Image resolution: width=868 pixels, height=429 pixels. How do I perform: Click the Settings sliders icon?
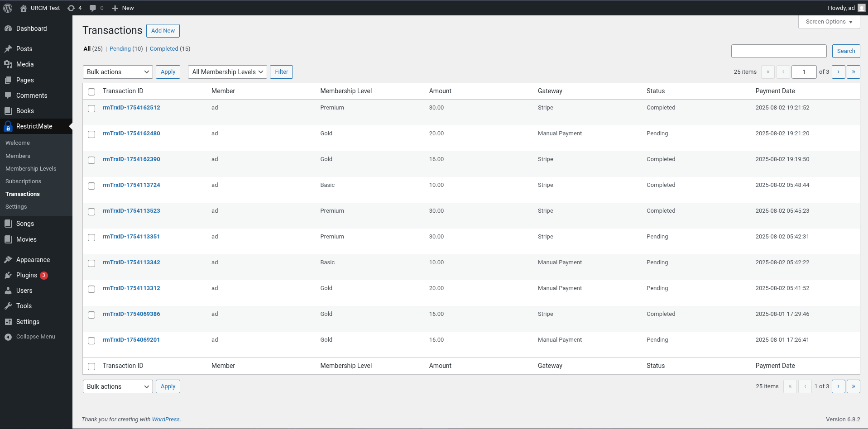pyautogui.click(x=8, y=322)
